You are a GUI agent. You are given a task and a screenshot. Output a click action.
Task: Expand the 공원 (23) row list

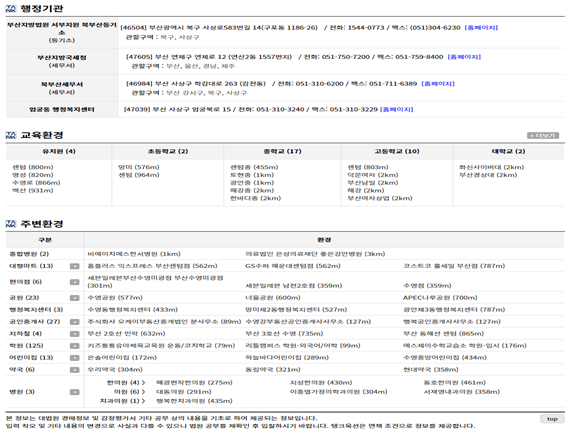pos(74,298)
